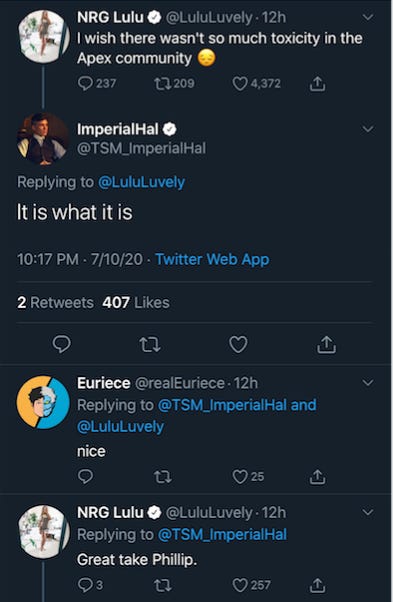The height and width of the screenshot is (602, 393).
Task: Like the tweet with 4,372 likes
Action: pyautogui.click(x=240, y=83)
